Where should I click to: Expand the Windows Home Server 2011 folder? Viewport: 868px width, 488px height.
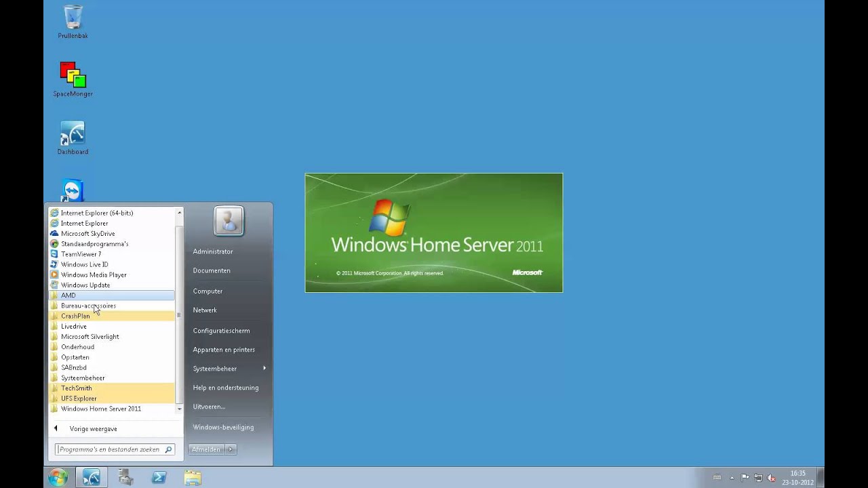pos(112,409)
